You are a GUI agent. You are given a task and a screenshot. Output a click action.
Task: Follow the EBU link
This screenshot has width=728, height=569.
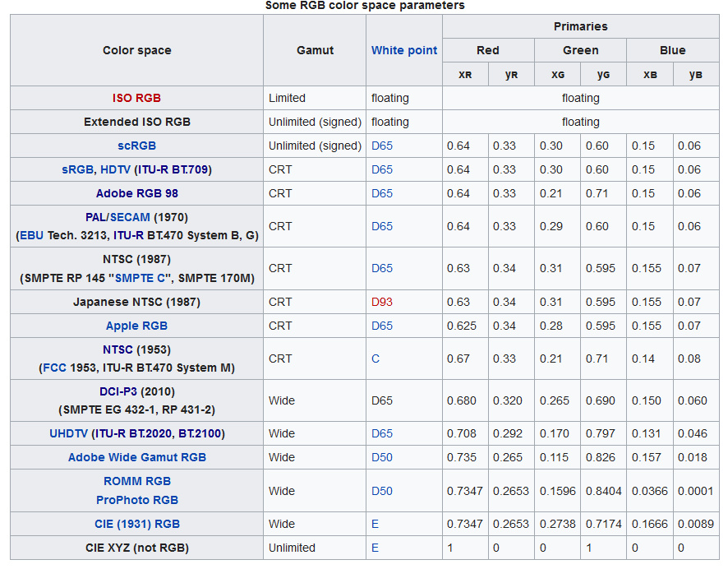pyautogui.click(x=31, y=235)
